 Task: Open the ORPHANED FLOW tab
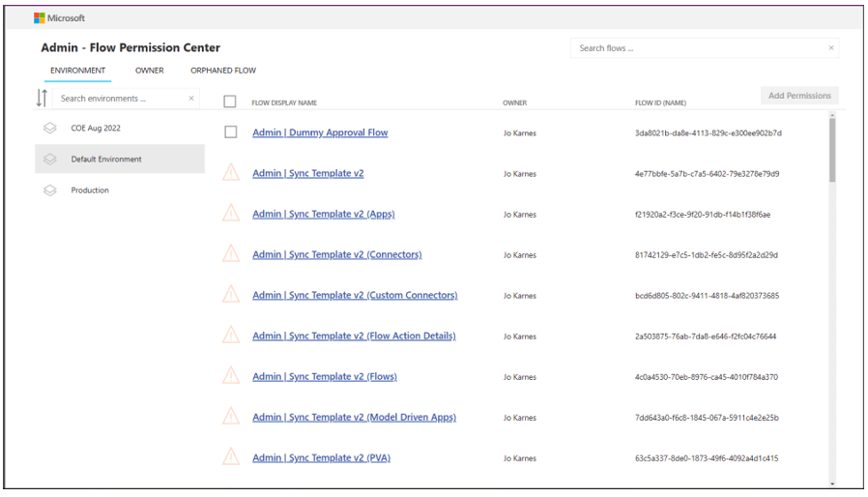click(x=223, y=71)
